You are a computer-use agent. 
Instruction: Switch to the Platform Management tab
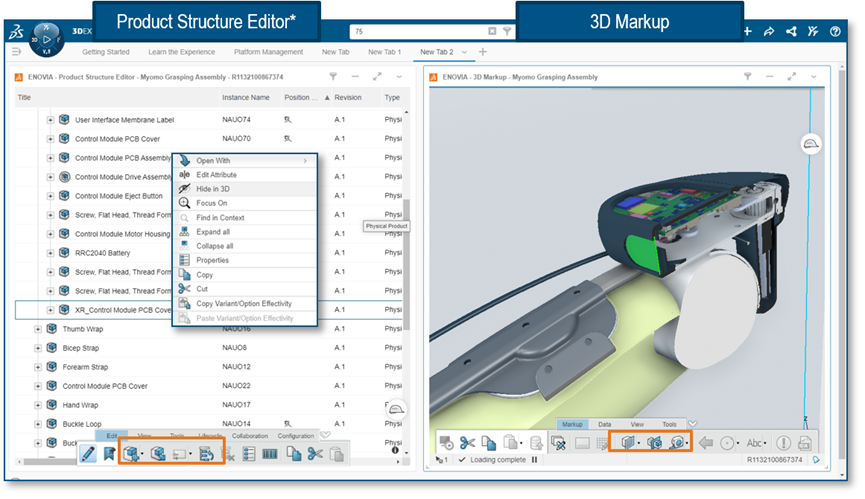click(268, 52)
